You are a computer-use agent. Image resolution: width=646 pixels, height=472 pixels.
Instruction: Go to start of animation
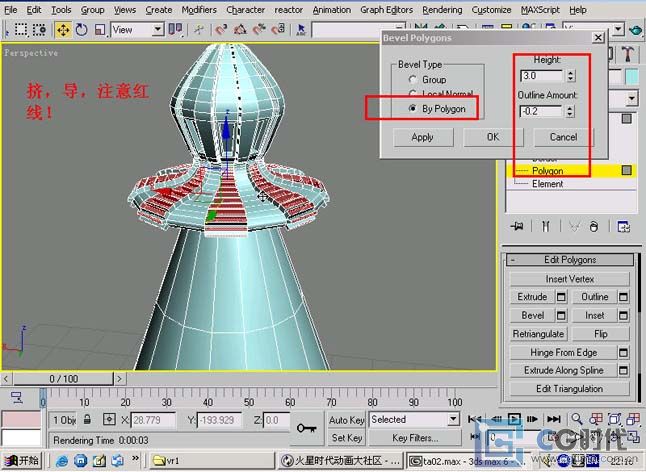475,419
